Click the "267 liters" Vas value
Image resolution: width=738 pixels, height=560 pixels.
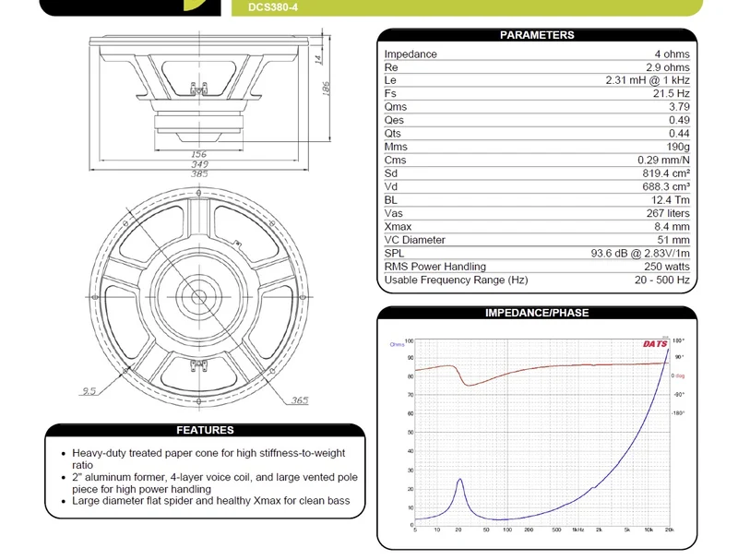tap(668, 213)
